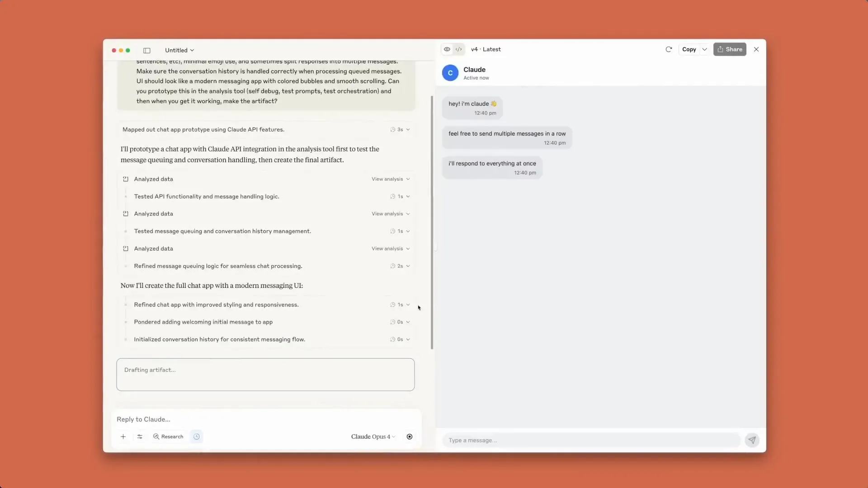Open View analysis for second Analyzed data
Image resolution: width=868 pixels, height=488 pixels.
[x=390, y=214]
